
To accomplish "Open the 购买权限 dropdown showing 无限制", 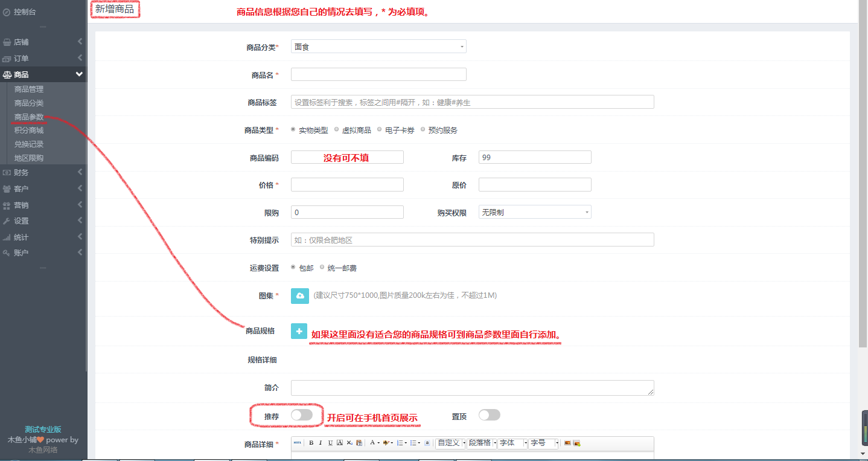I will (x=534, y=211).
